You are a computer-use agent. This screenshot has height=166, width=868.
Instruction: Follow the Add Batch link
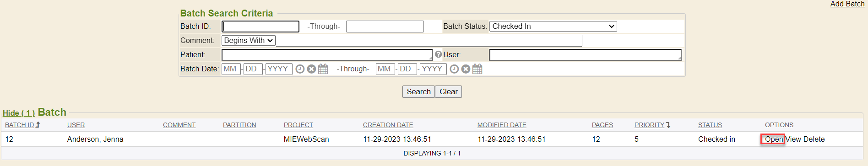tap(847, 4)
